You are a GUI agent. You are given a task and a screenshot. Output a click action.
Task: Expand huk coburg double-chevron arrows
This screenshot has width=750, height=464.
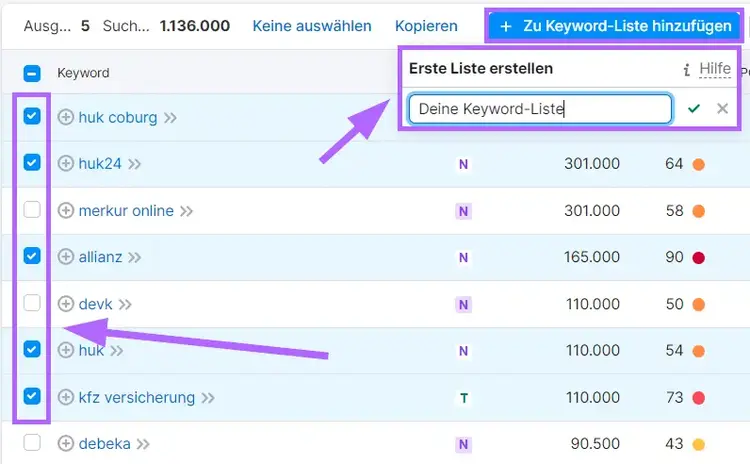(x=170, y=118)
